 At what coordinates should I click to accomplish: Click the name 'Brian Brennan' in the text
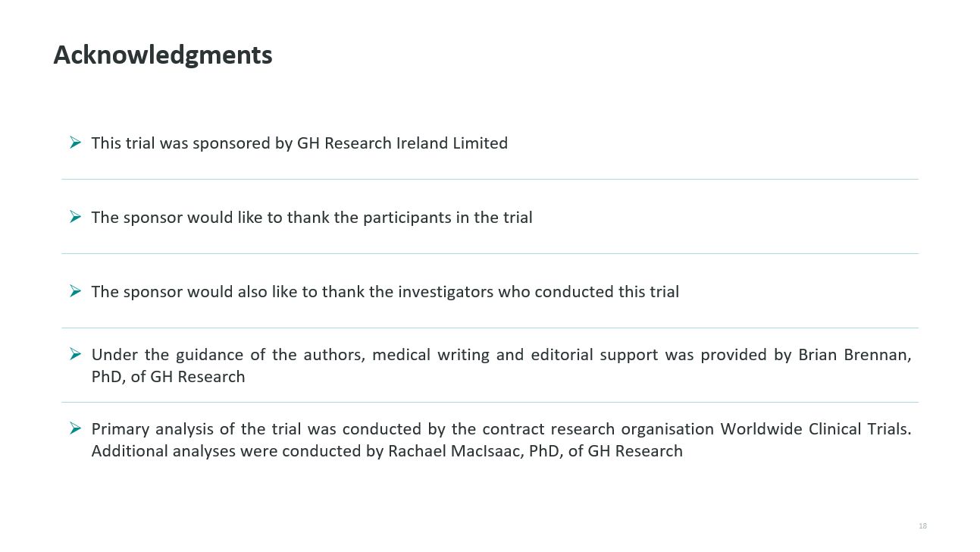click(x=854, y=355)
